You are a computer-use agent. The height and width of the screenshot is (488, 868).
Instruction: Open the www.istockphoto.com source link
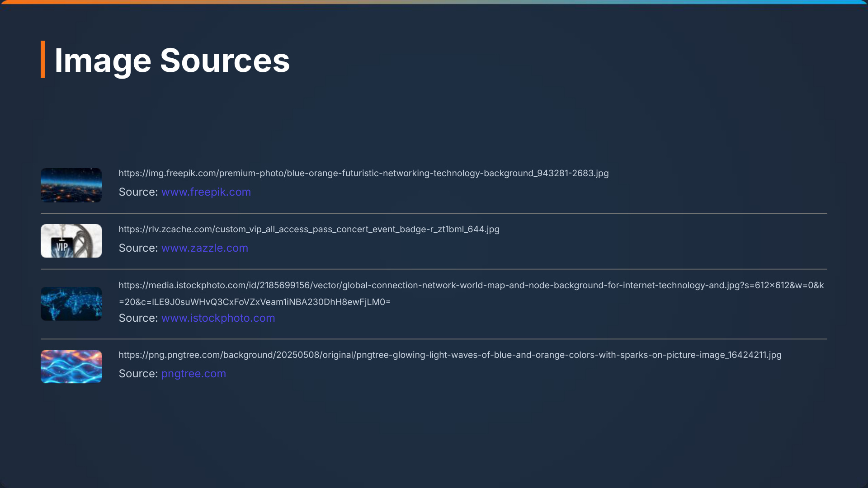tap(218, 318)
